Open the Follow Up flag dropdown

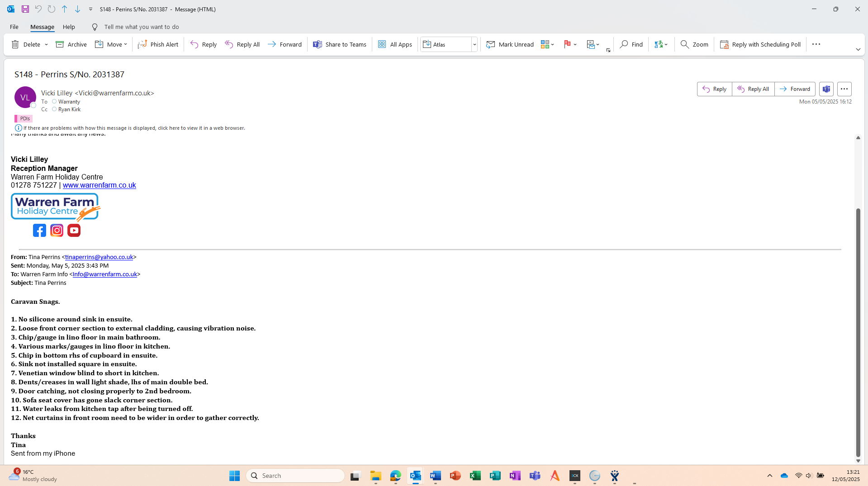[570, 44]
